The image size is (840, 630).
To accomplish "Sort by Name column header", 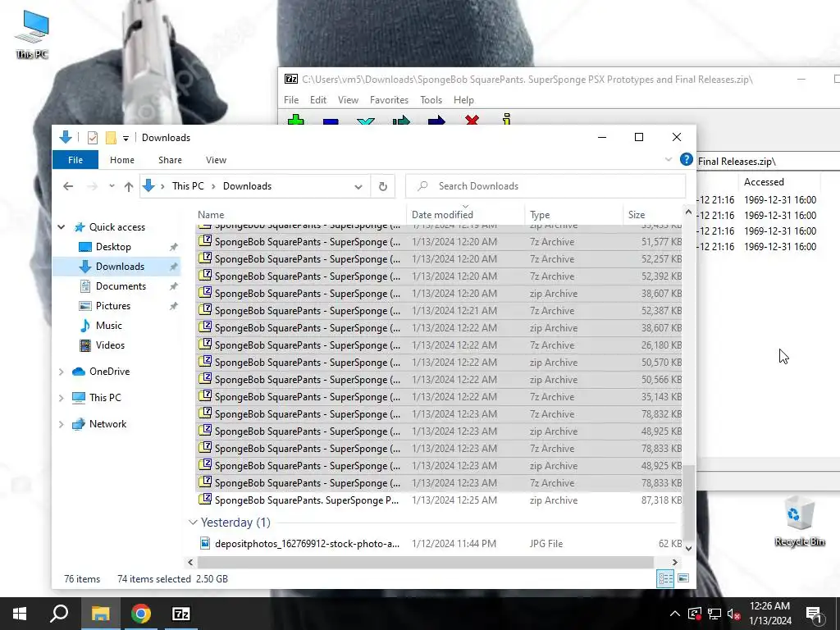I will click(x=300, y=215).
